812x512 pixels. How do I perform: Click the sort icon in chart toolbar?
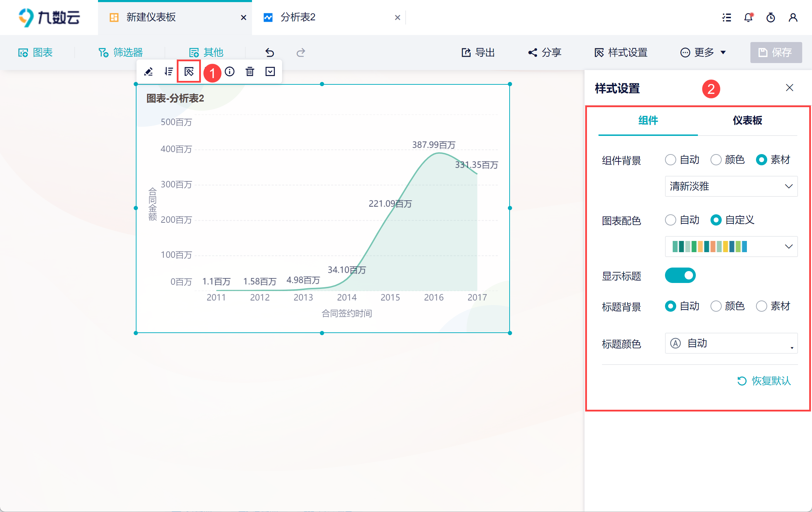point(169,72)
